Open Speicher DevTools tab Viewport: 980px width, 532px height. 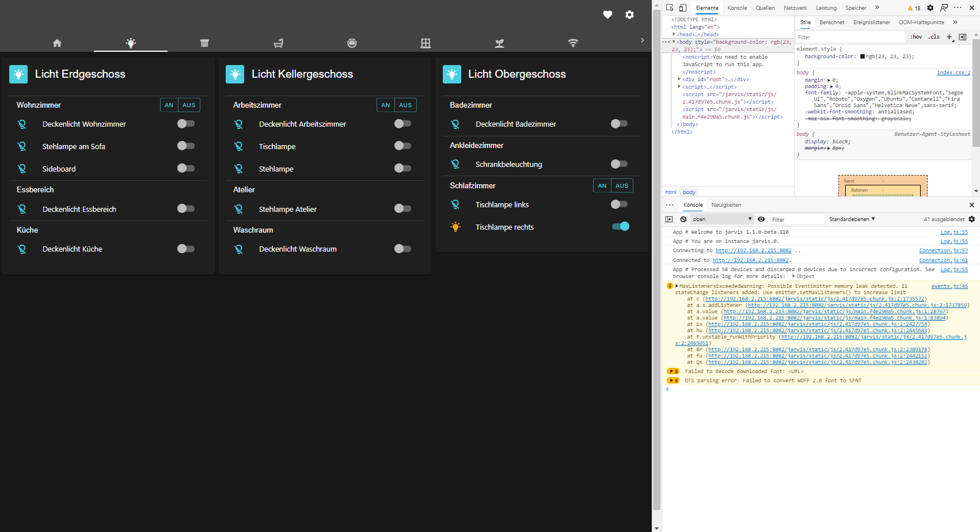click(856, 8)
